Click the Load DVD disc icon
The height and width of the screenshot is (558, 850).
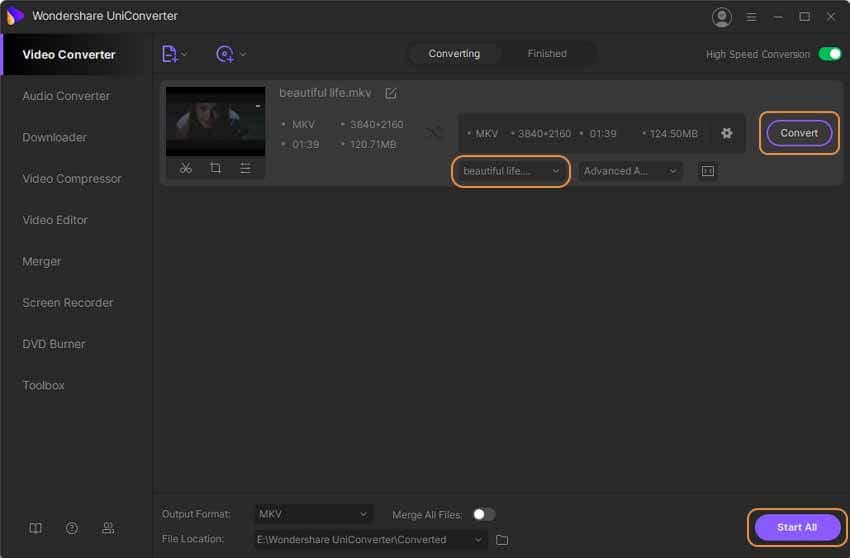(x=224, y=54)
